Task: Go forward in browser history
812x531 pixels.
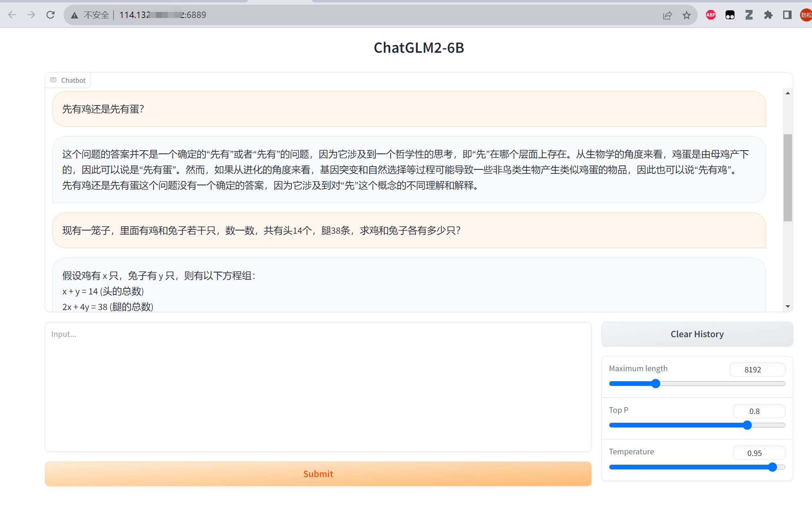Action: [x=31, y=15]
